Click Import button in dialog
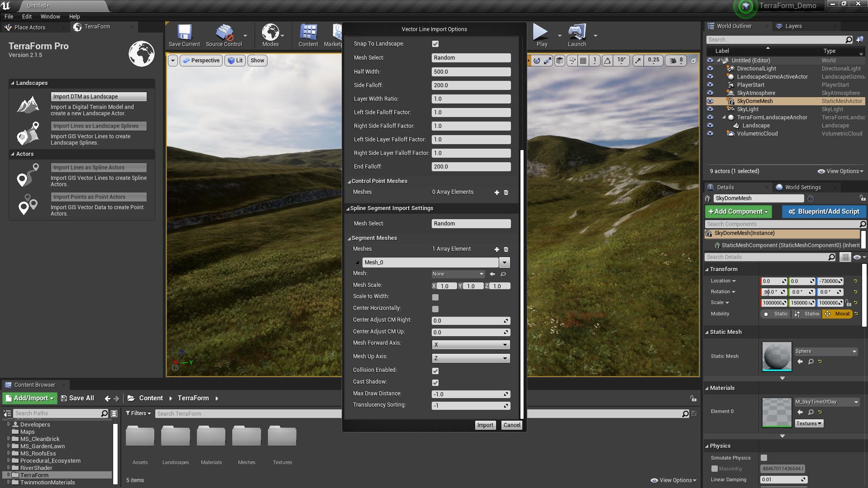The width and height of the screenshot is (868, 488). (x=485, y=425)
